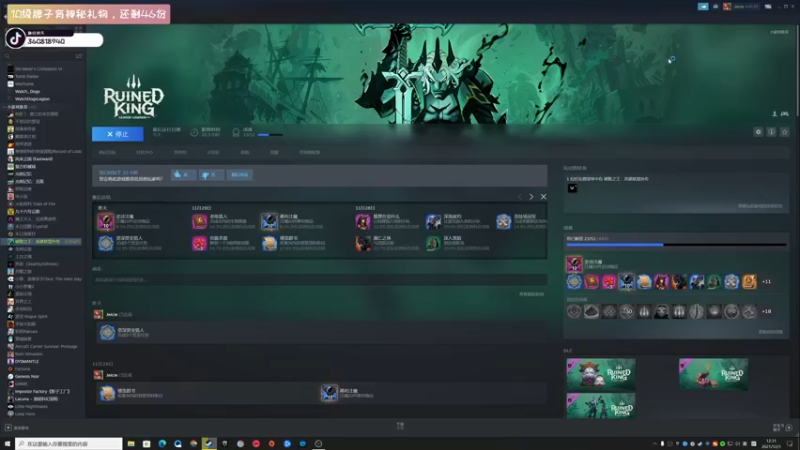This screenshot has width=800, height=450.
Task: Open Microsoft Edge from taskbar
Action: click(x=162, y=444)
